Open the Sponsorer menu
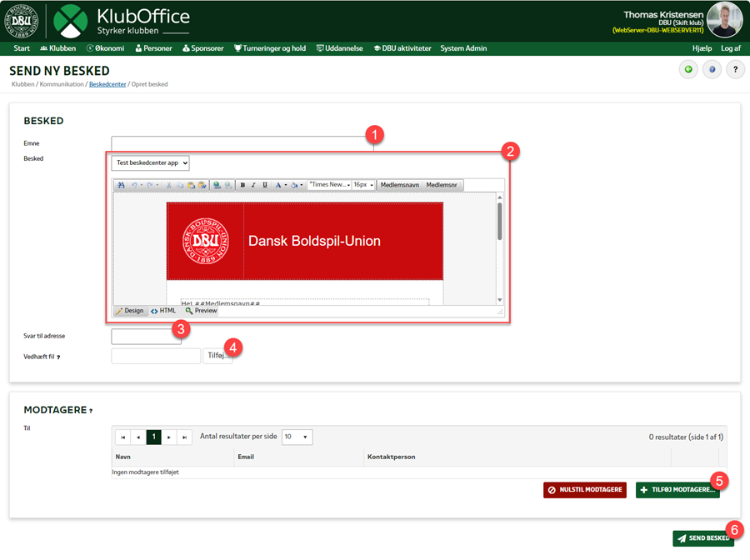The height and width of the screenshot is (560, 750). [202, 48]
